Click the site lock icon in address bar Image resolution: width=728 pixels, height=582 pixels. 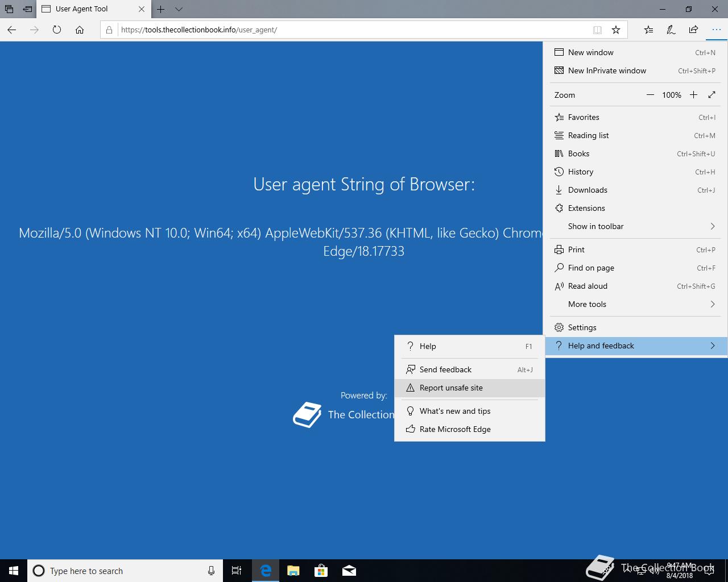pos(109,30)
